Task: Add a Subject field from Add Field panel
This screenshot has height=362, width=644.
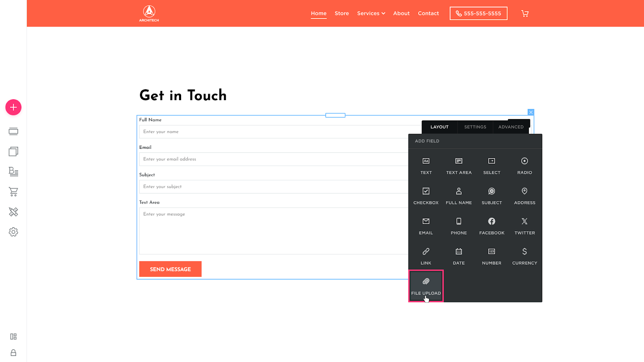Action: point(492,196)
